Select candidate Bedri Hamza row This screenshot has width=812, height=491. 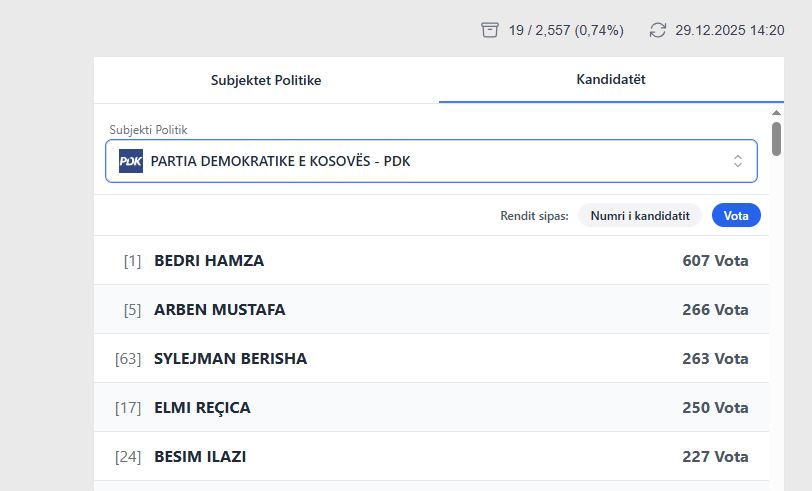pos(431,261)
